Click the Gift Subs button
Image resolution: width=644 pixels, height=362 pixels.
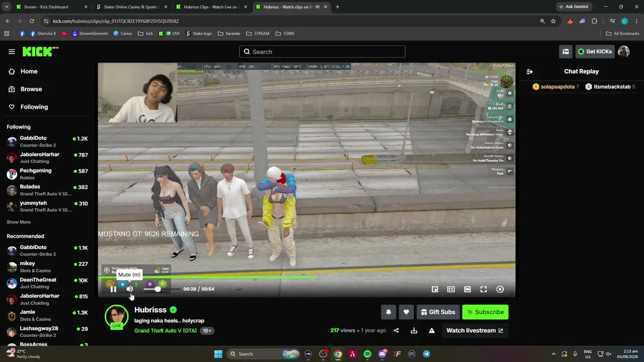[x=438, y=312]
